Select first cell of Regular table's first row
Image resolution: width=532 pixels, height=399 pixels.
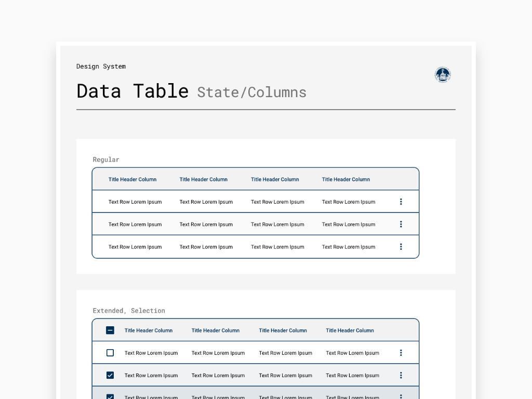click(x=135, y=202)
